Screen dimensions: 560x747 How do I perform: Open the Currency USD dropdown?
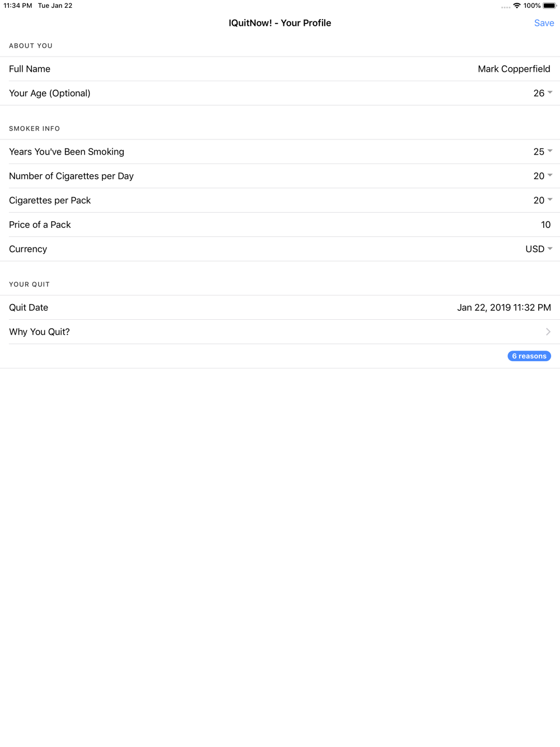(x=539, y=249)
